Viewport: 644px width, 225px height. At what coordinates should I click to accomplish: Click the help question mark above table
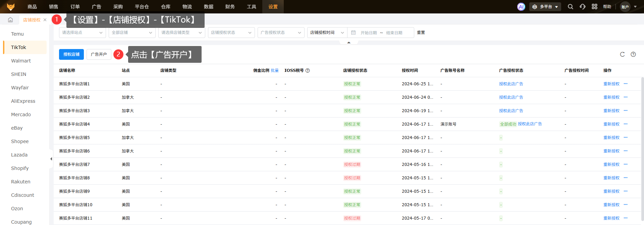click(633, 54)
